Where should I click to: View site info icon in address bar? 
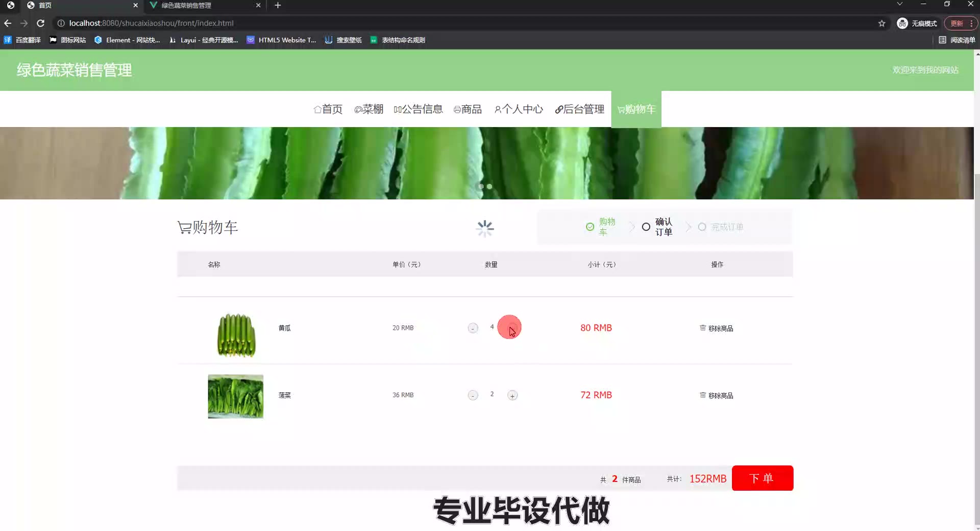click(61, 23)
